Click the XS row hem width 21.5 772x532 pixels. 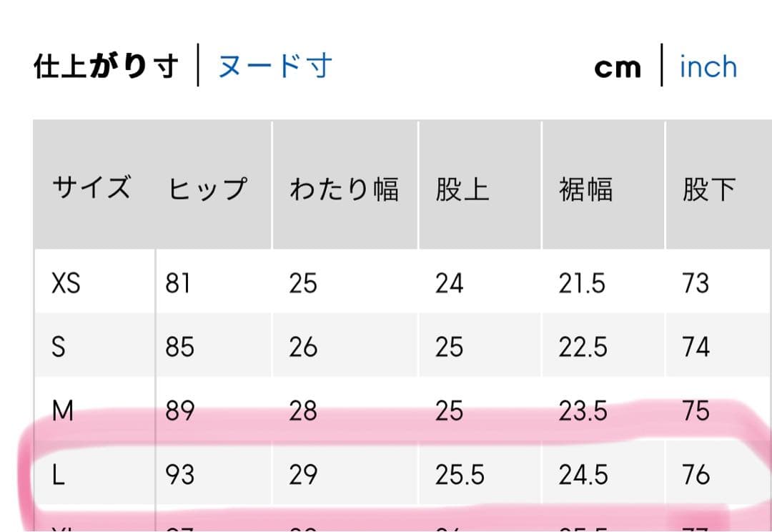pyautogui.click(x=582, y=284)
